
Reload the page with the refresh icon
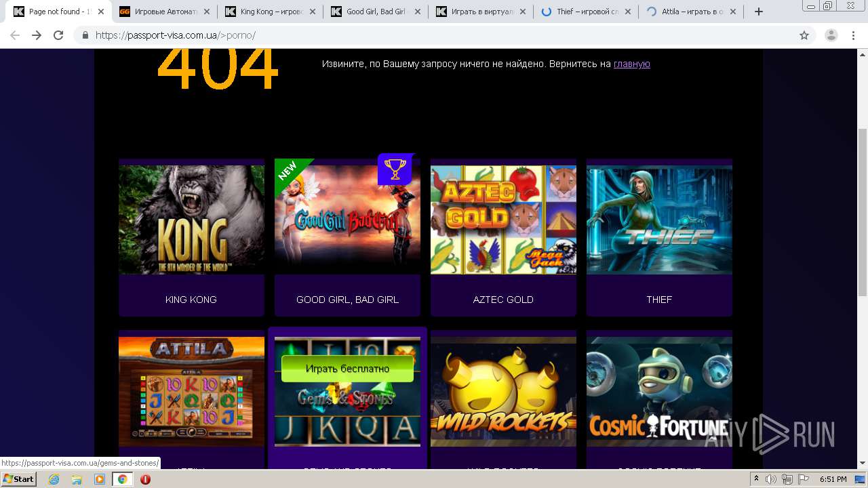tap(58, 35)
